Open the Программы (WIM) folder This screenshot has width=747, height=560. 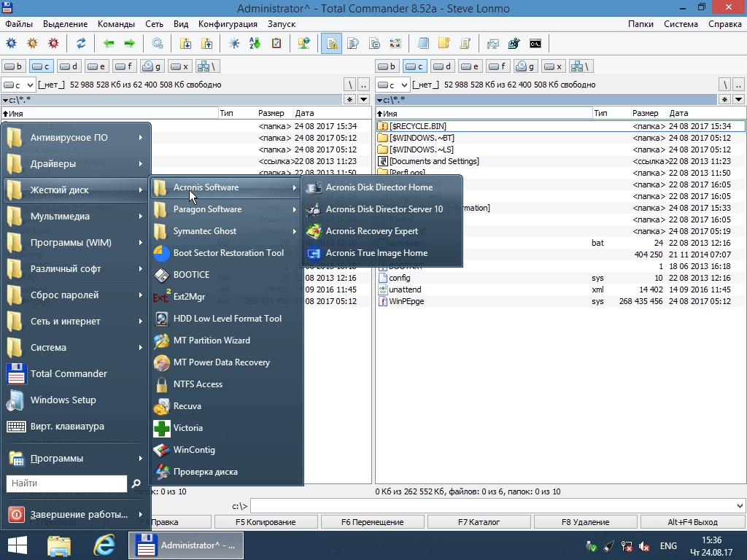[x=76, y=242]
